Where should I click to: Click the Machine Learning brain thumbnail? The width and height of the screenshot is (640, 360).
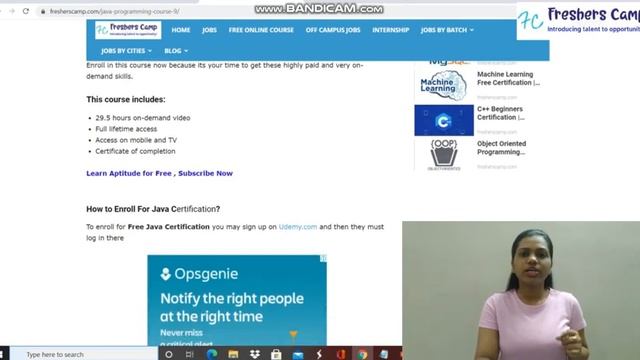444,85
